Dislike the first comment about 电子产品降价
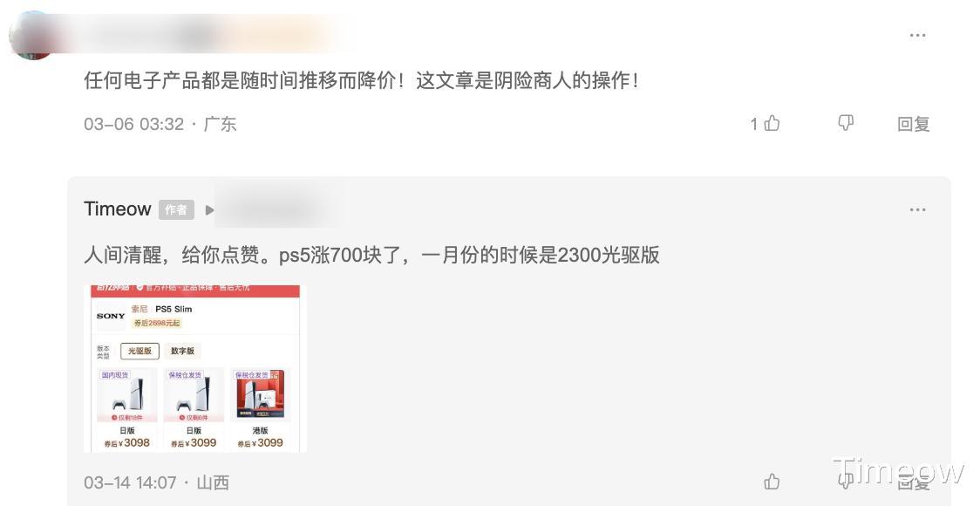Screen dimensions: 980x506 pos(846,123)
